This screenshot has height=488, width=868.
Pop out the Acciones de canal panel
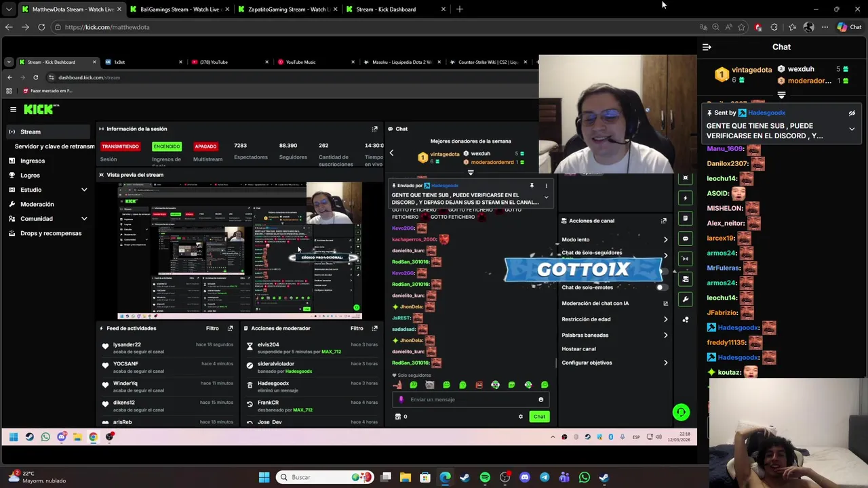click(x=664, y=221)
